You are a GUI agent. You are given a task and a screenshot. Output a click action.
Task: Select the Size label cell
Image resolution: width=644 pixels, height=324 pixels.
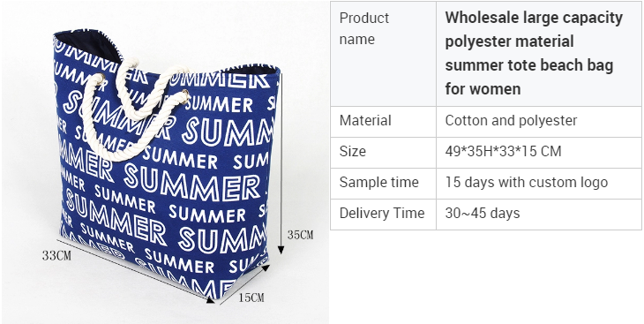click(x=383, y=153)
